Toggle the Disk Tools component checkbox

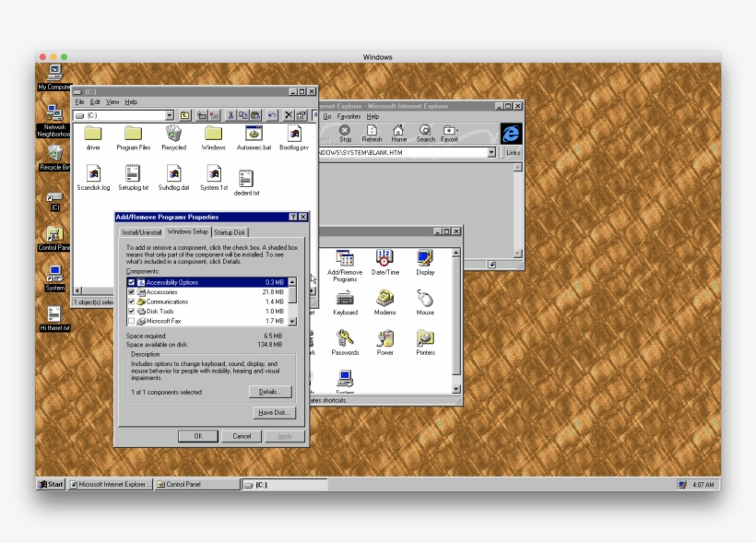tap(131, 312)
